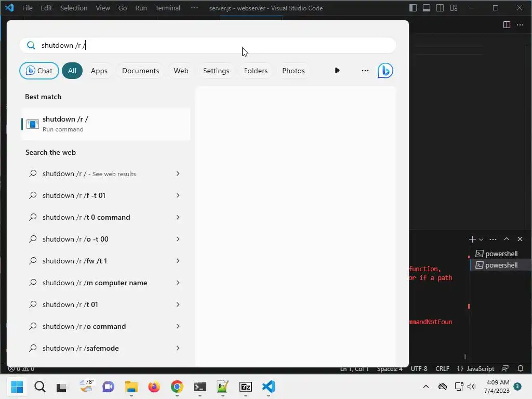The image size is (532, 399).
Task: Open the File menu in VS Code
Action: click(x=27, y=8)
